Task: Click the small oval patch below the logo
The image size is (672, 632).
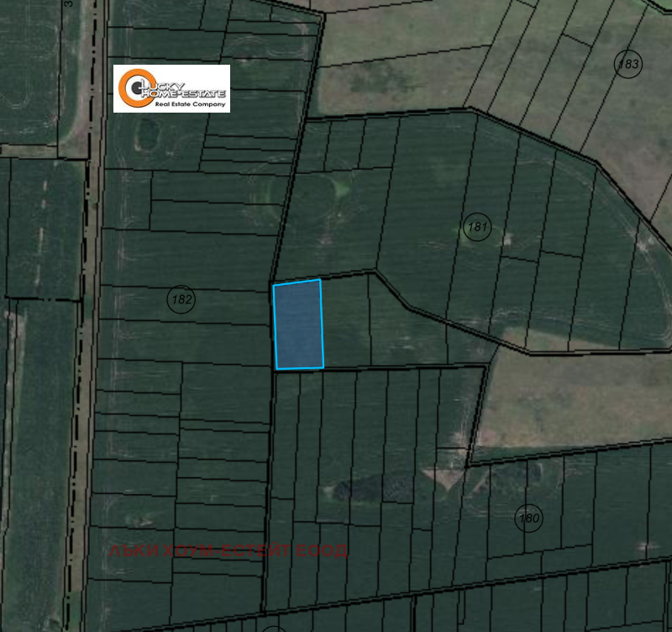Action: 147,131
